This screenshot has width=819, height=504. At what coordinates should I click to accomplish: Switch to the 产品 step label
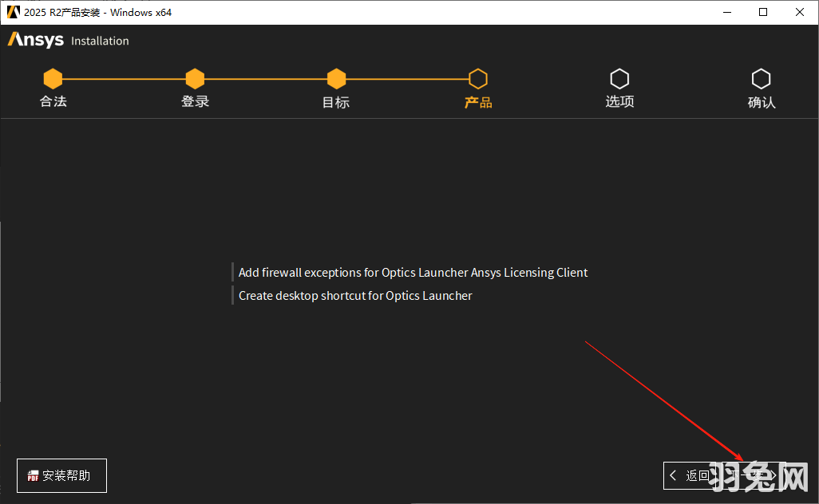477,103
